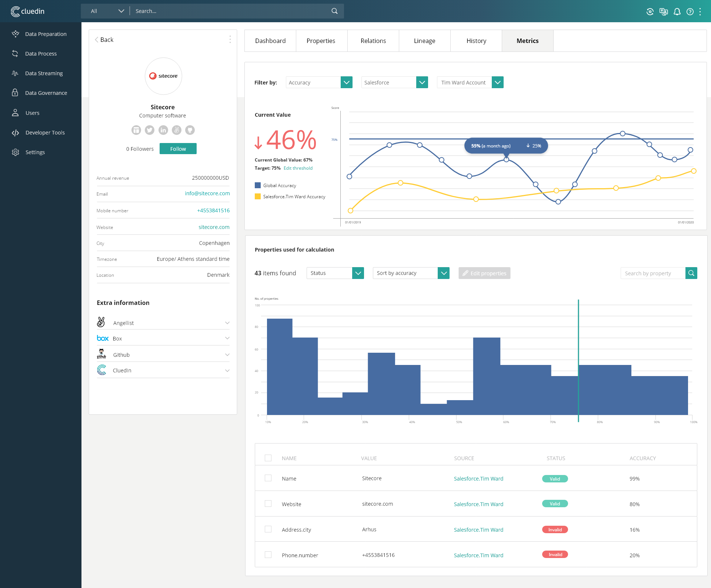Click the Global Accuracy legend swatch
The image size is (711, 588).
pyautogui.click(x=258, y=185)
